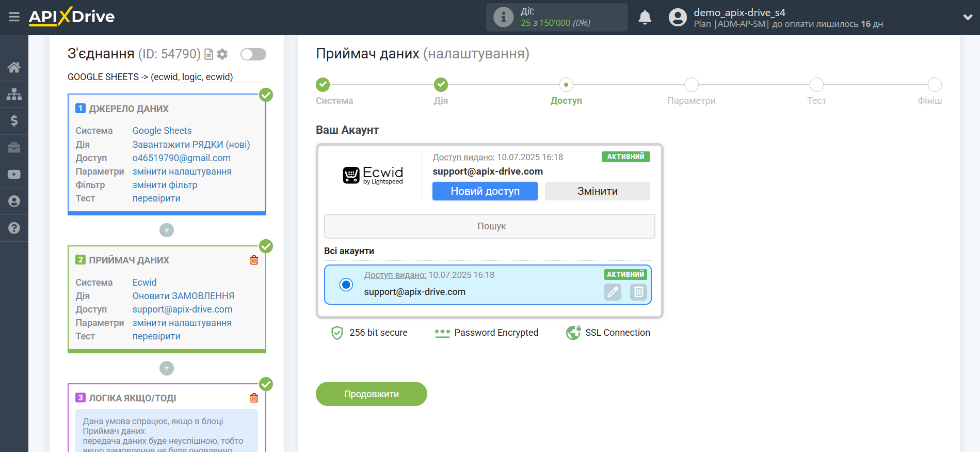The width and height of the screenshot is (980, 452).
Task: Click the actions info icon
Action: [503, 17]
